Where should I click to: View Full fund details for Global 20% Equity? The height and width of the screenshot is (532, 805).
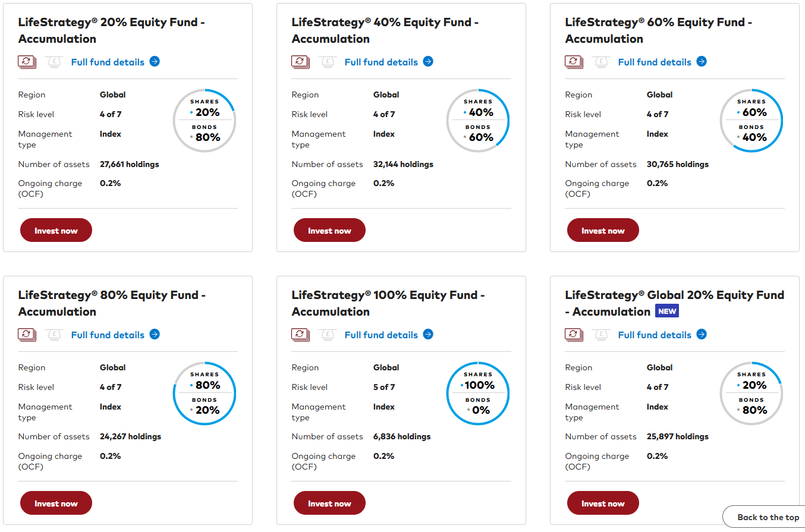[655, 335]
